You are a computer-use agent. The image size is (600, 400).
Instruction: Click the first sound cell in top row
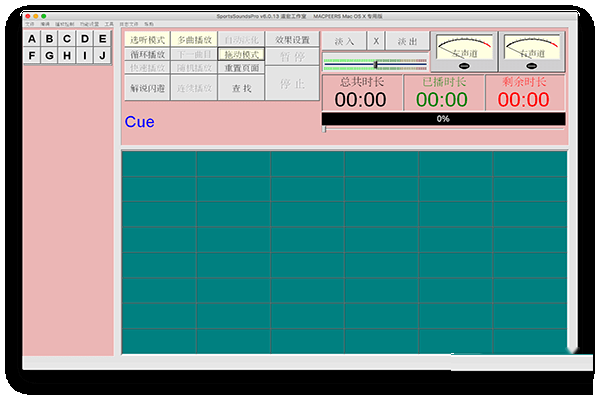pyautogui.click(x=159, y=164)
